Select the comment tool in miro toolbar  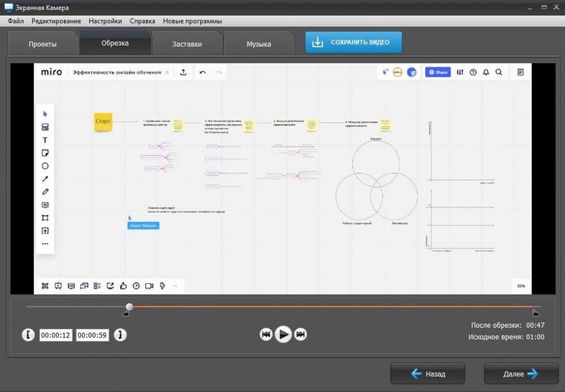pos(45,205)
